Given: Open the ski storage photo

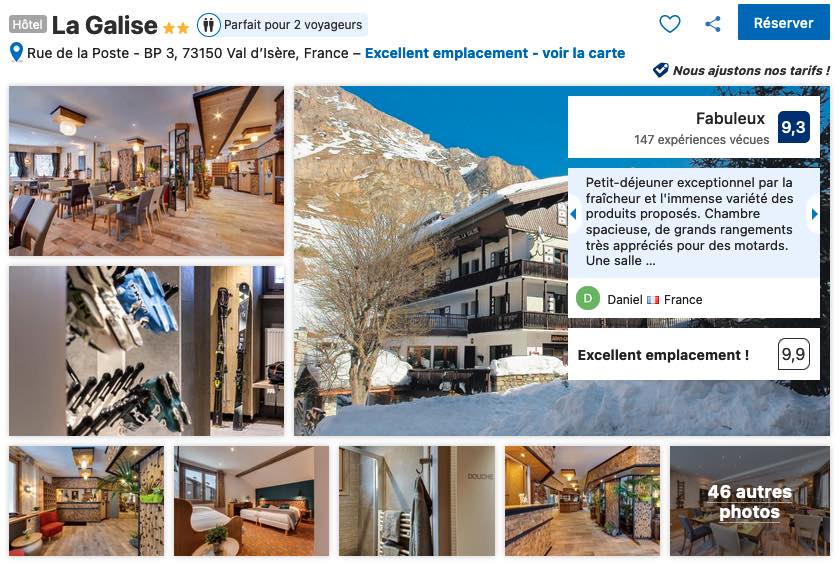Looking at the screenshot, I should coord(147,351).
